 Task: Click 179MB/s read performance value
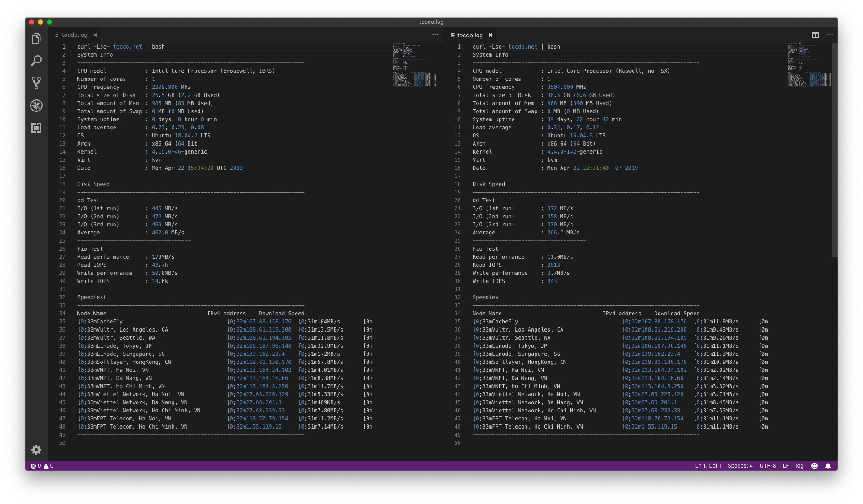point(163,257)
